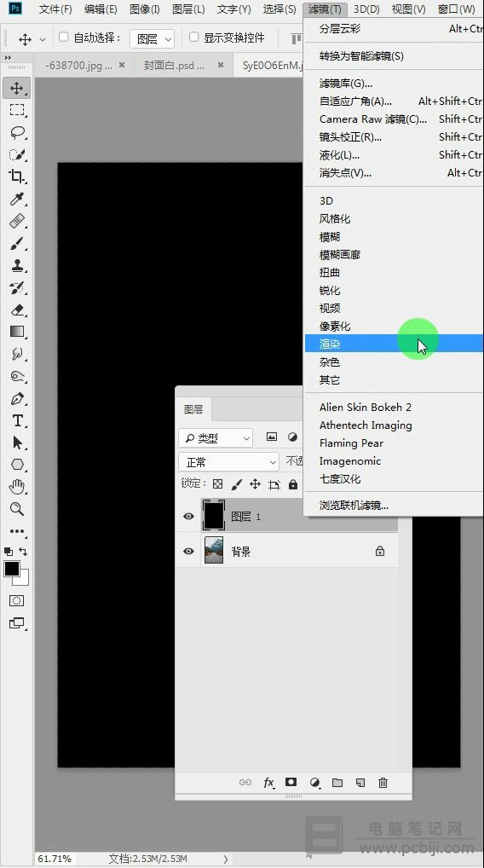
Task: Swap foreground and background colors
Action: pyautogui.click(x=23, y=552)
